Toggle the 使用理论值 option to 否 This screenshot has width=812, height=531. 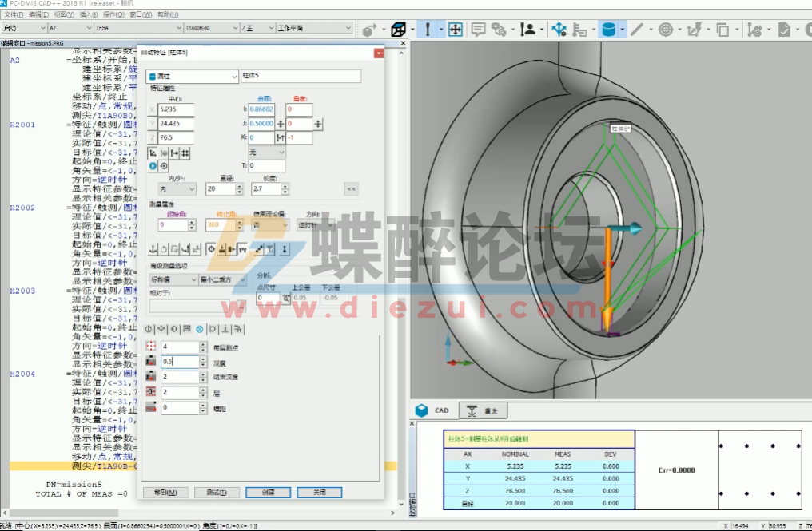click(x=272, y=224)
